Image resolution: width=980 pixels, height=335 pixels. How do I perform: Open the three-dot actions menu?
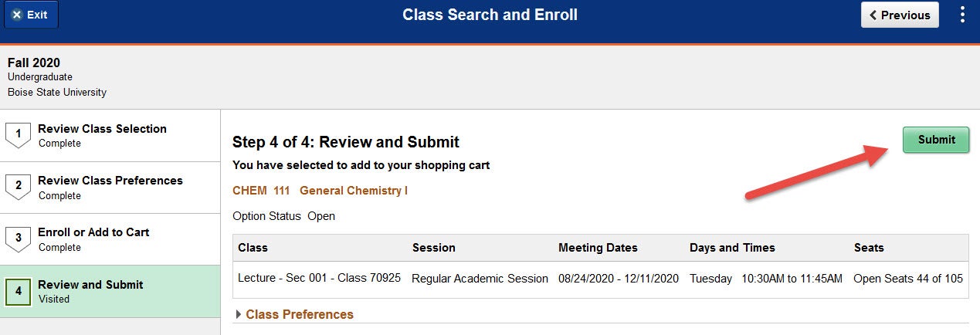point(962,15)
